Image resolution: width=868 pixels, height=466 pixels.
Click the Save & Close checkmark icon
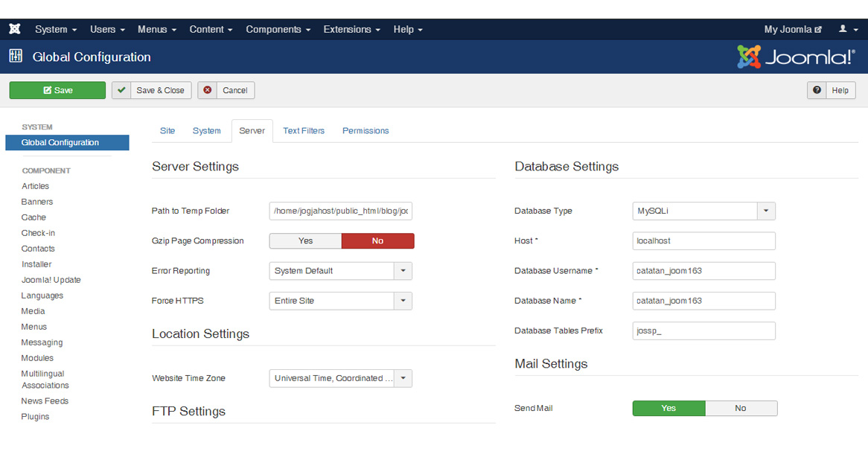122,90
